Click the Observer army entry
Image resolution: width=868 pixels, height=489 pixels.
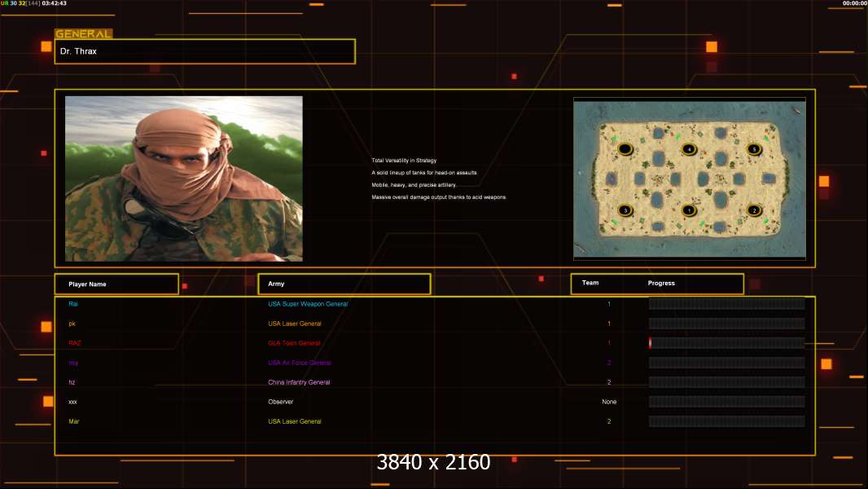(280, 402)
